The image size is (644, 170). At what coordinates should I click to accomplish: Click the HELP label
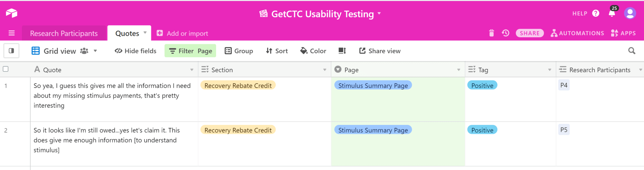point(580,14)
